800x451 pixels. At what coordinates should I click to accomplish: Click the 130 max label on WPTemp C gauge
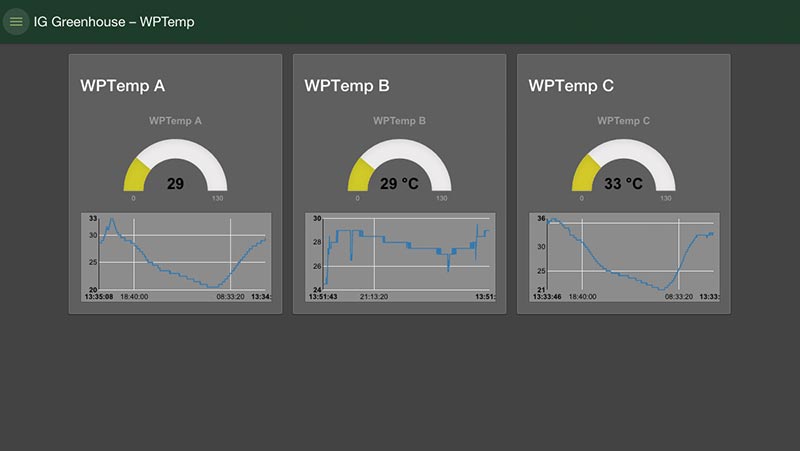(666, 198)
